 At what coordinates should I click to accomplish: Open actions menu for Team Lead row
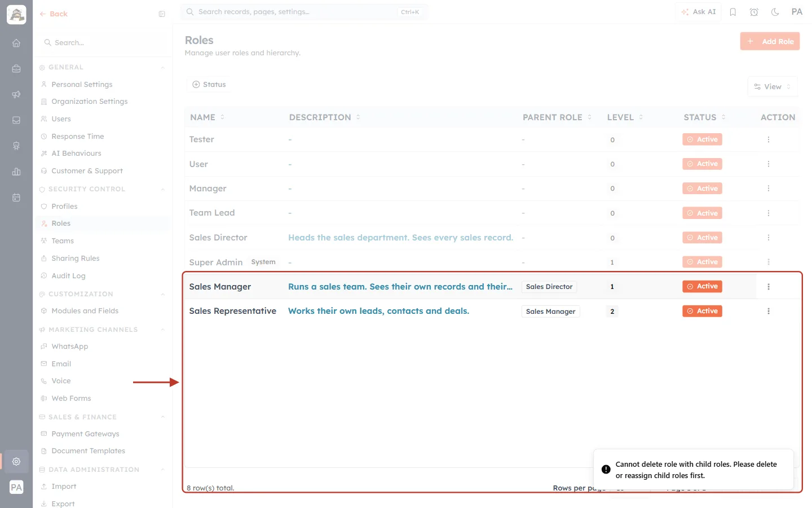click(x=769, y=213)
